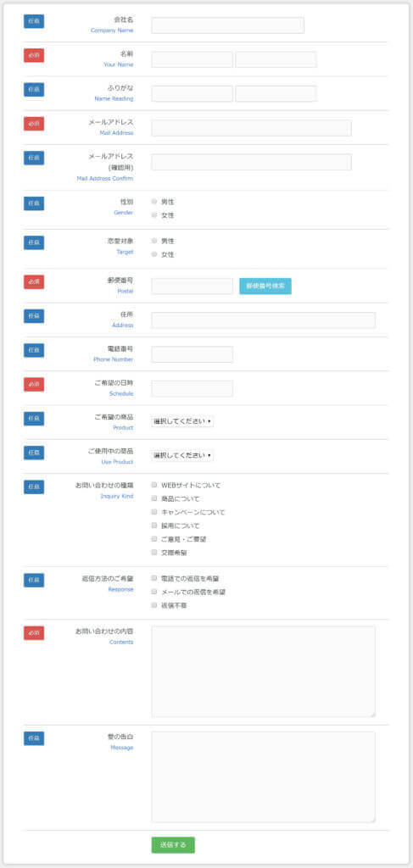The width and height of the screenshot is (413, 868).
Task: Click inside the Contents textarea
Action: pyautogui.click(x=264, y=671)
